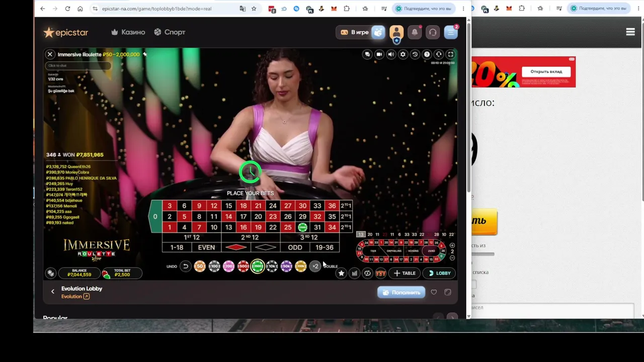Open hamburger menu in the right window

[x=630, y=32]
